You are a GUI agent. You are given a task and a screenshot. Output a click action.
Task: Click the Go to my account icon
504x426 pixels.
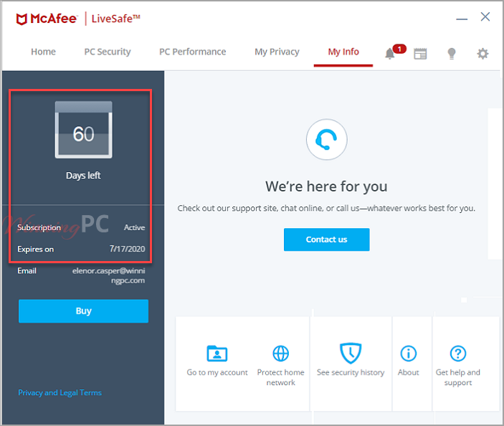coord(217,354)
